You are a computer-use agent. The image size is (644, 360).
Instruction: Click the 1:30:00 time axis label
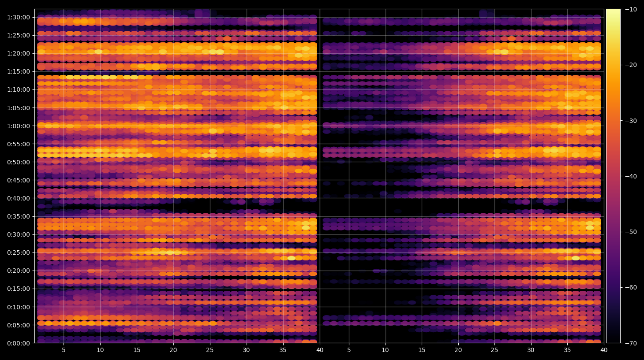click(19, 17)
